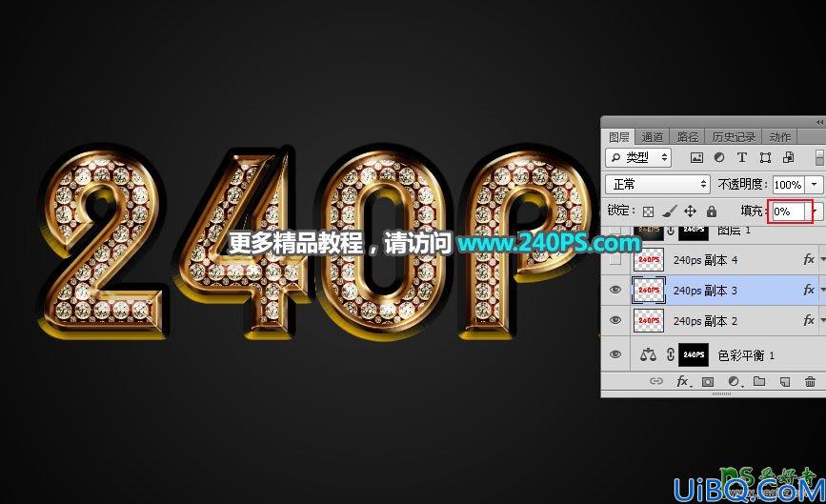Filter layers by smart object icon
Viewport: 826px width, 504px height.
click(x=788, y=157)
